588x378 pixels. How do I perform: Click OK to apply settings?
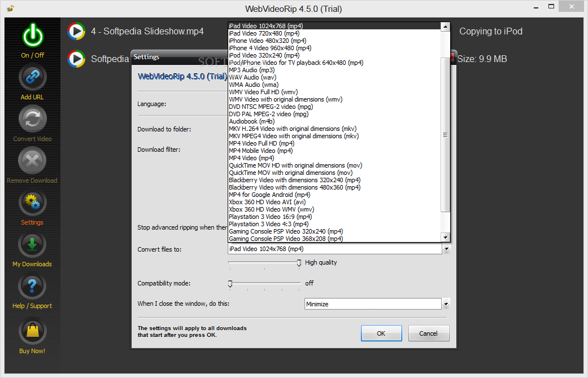tap(381, 333)
